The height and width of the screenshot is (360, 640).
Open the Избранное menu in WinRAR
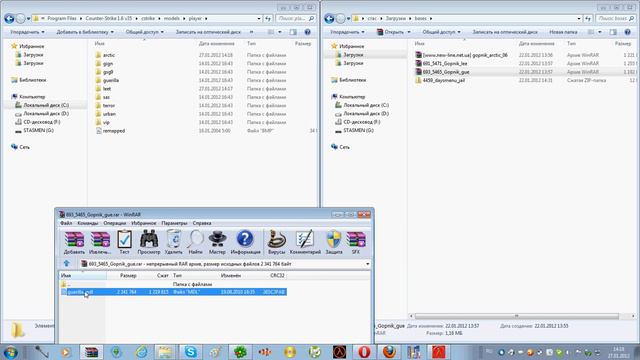coord(144,223)
